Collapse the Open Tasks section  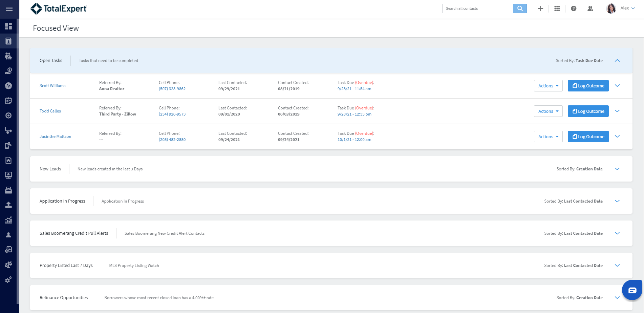[617, 61]
